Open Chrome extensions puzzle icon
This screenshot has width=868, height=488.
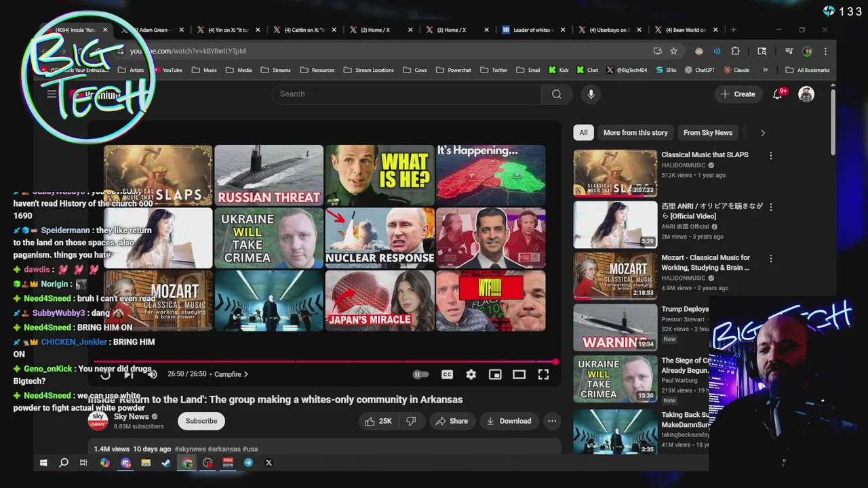point(735,51)
